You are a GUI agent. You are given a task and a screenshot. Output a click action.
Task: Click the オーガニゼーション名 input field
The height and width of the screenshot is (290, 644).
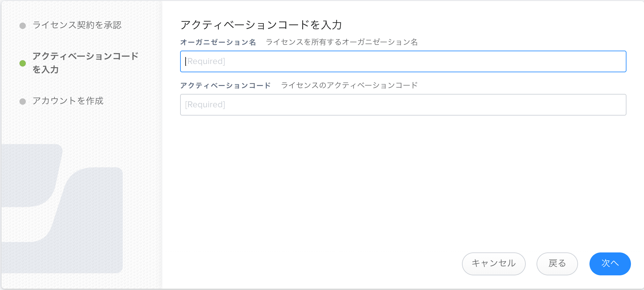coord(403,61)
